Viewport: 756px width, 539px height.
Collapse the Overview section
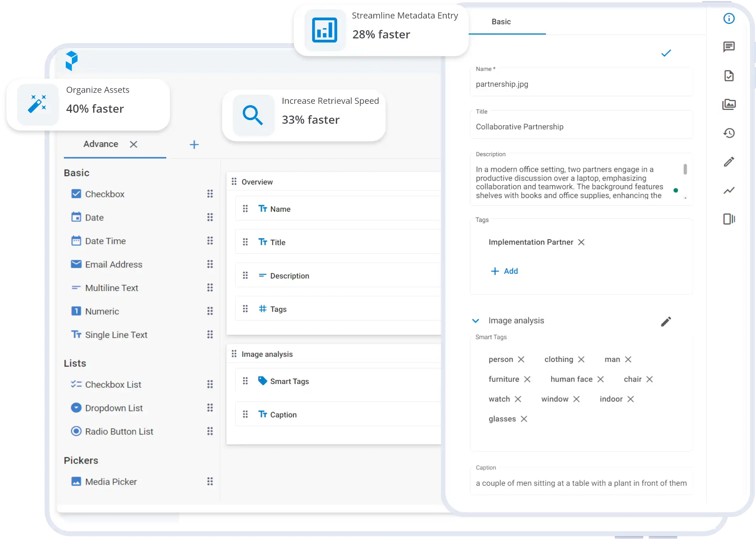257,181
